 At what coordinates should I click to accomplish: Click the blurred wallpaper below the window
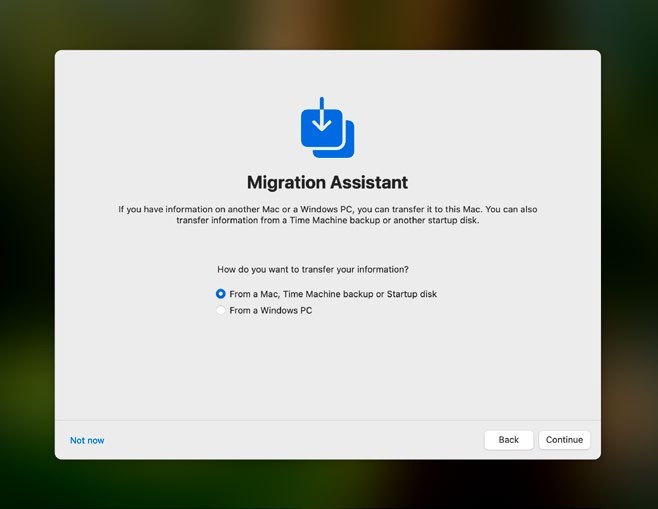327,485
